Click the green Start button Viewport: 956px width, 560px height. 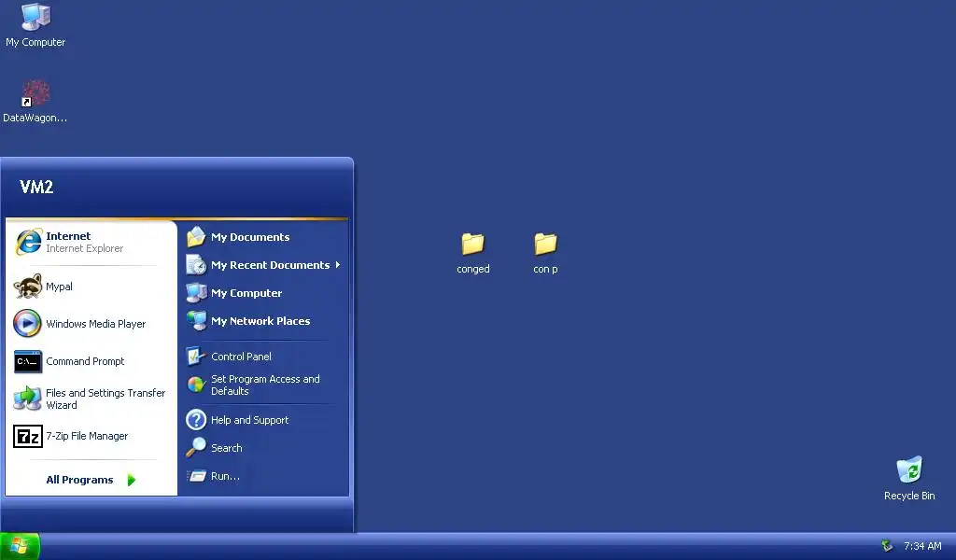(20, 546)
